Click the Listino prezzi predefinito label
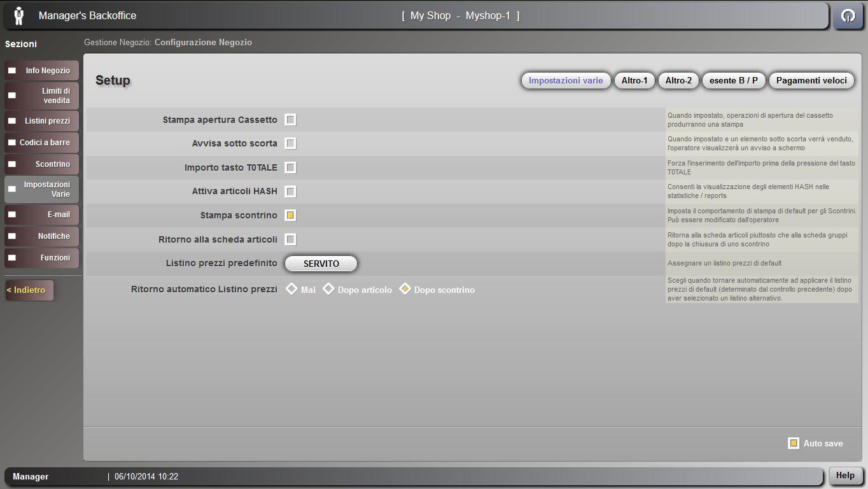868x489 pixels. tap(221, 263)
